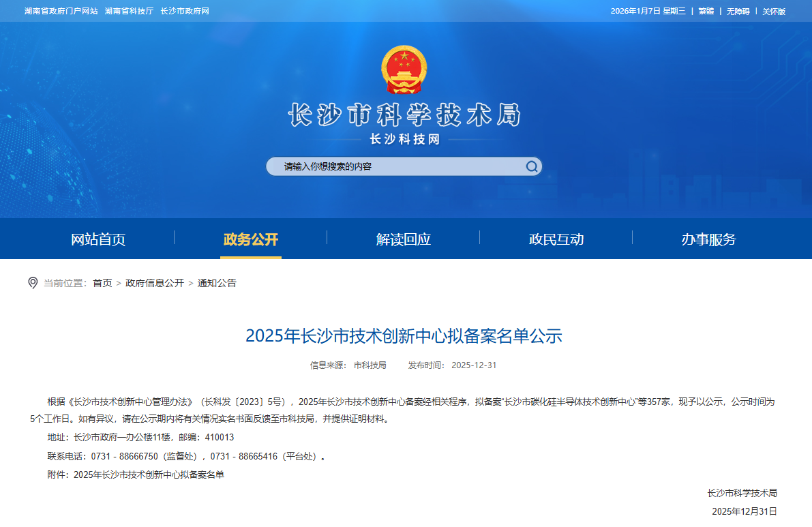Click 通知公告 breadcrumb link
This screenshot has height=527, width=812.
click(x=217, y=283)
